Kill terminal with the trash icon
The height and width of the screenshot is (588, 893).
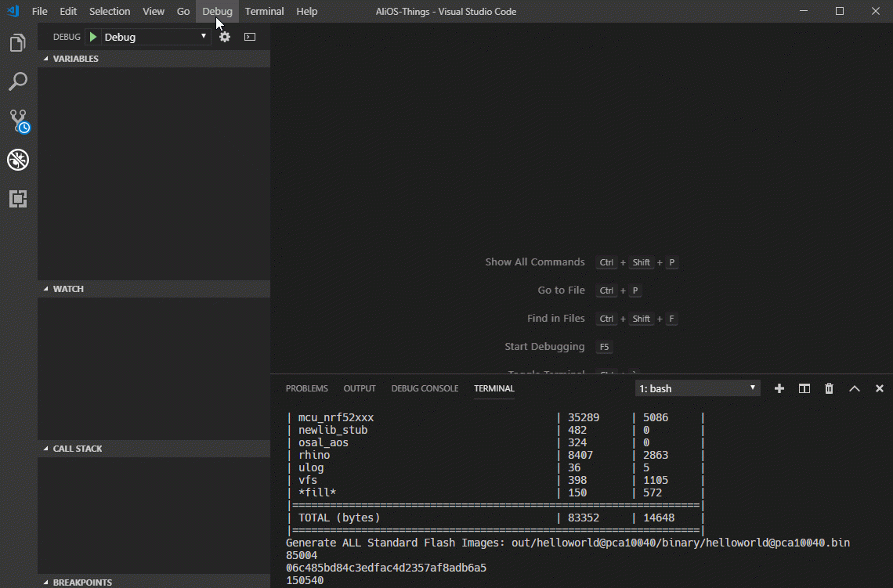tap(830, 388)
